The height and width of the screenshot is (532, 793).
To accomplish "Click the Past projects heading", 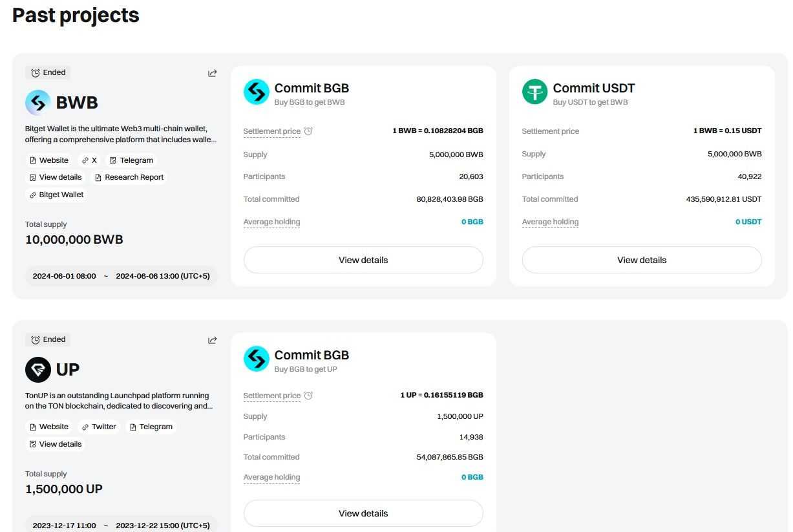I will tap(76, 15).
